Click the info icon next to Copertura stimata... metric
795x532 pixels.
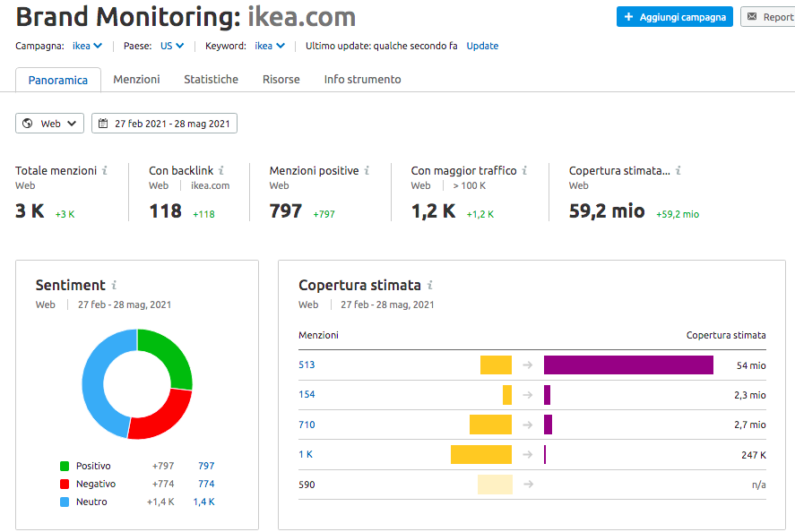tap(678, 171)
